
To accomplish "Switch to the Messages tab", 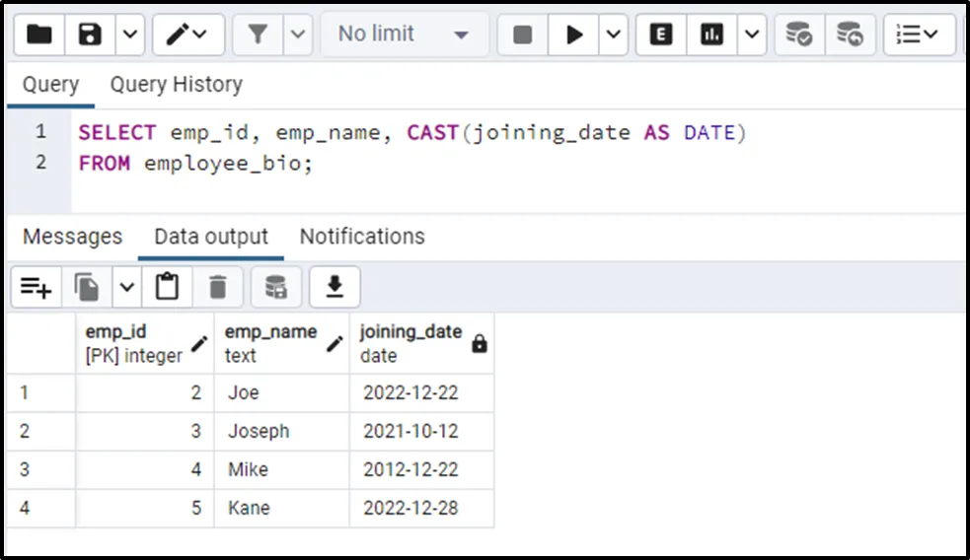I will [x=72, y=237].
